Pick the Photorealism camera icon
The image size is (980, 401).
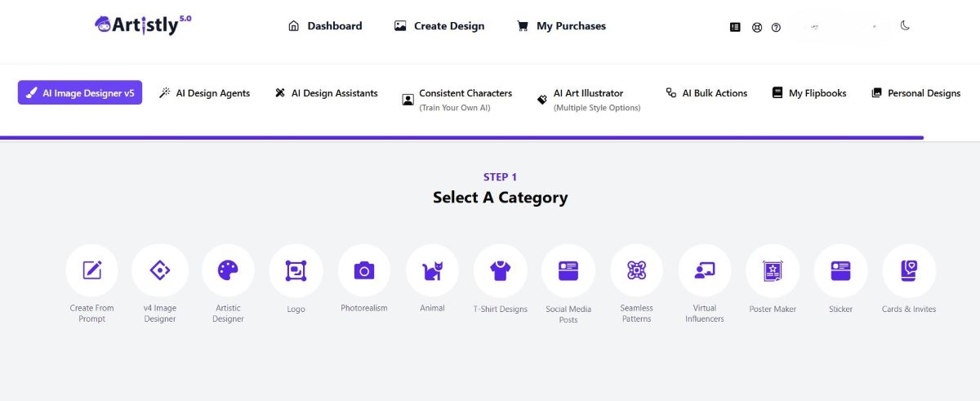point(364,270)
